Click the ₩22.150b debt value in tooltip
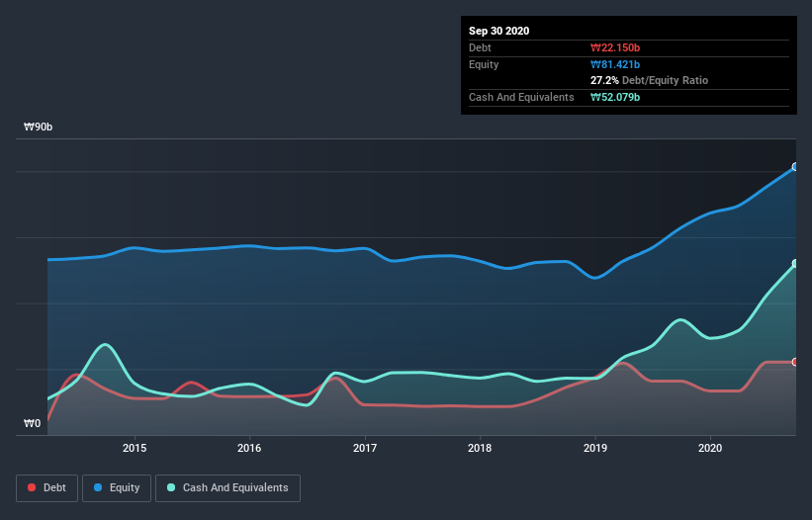Image resolution: width=812 pixels, height=520 pixels. coord(615,47)
